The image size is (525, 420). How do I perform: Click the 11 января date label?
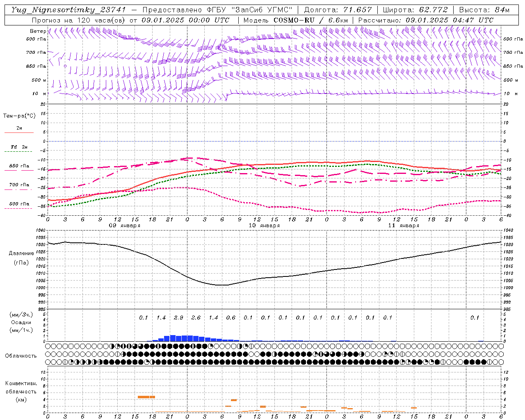(x=403, y=226)
